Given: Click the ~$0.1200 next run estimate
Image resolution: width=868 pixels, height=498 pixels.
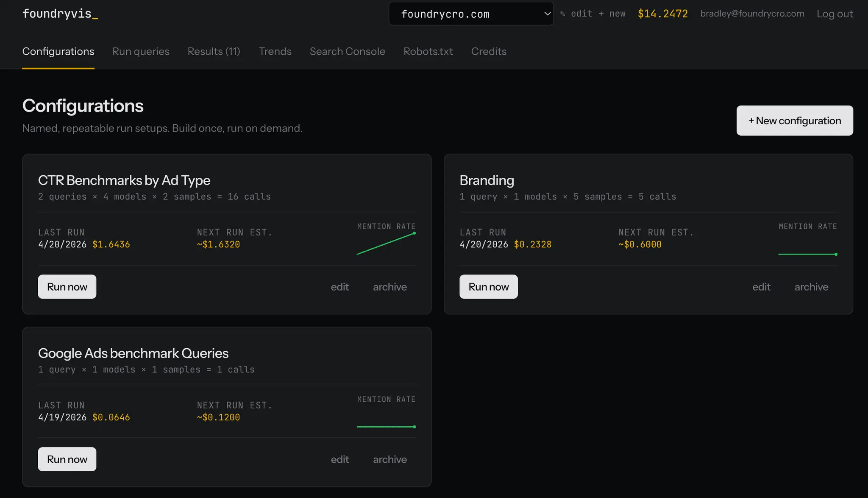Looking at the screenshot, I should [x=218, y=417].
